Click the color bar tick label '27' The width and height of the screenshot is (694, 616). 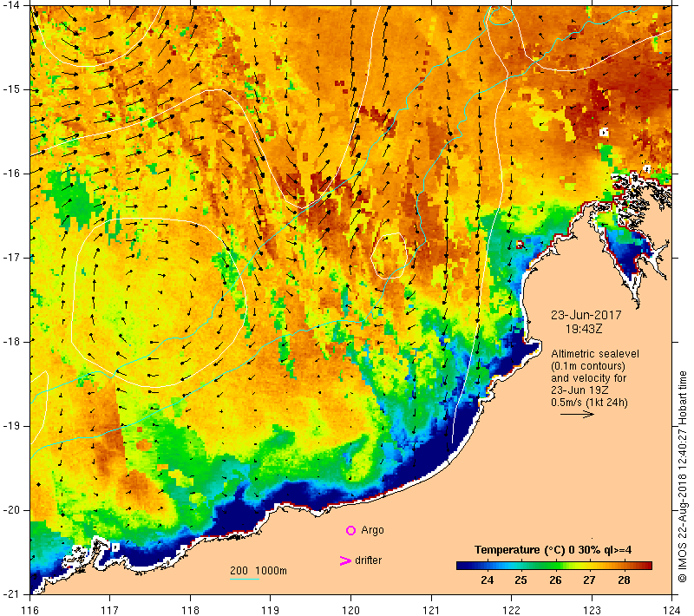tap(589, 580)
